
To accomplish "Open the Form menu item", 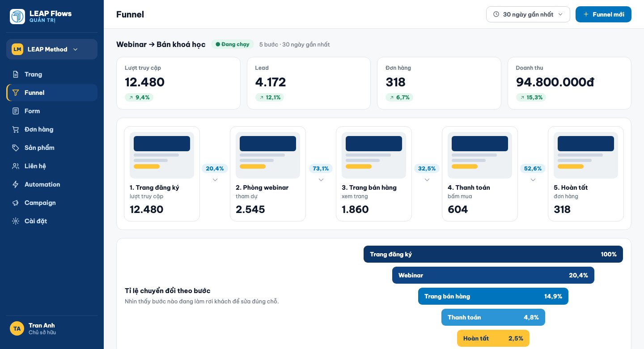I will tap(52, 111).
